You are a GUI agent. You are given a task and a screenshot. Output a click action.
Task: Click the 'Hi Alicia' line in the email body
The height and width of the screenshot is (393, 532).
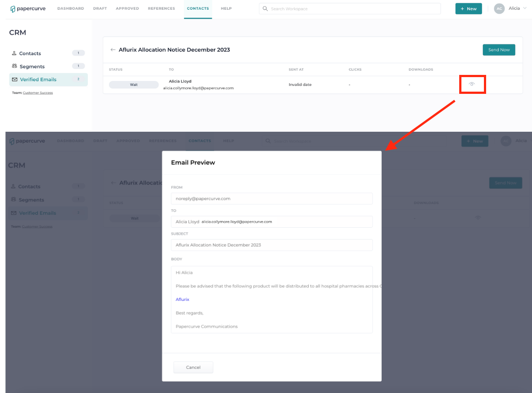coord(184,273)
